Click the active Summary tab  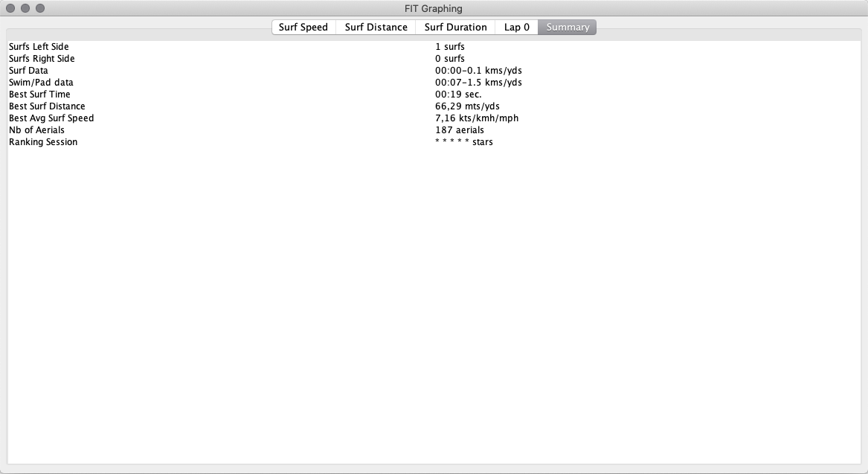tap(568, 27)
